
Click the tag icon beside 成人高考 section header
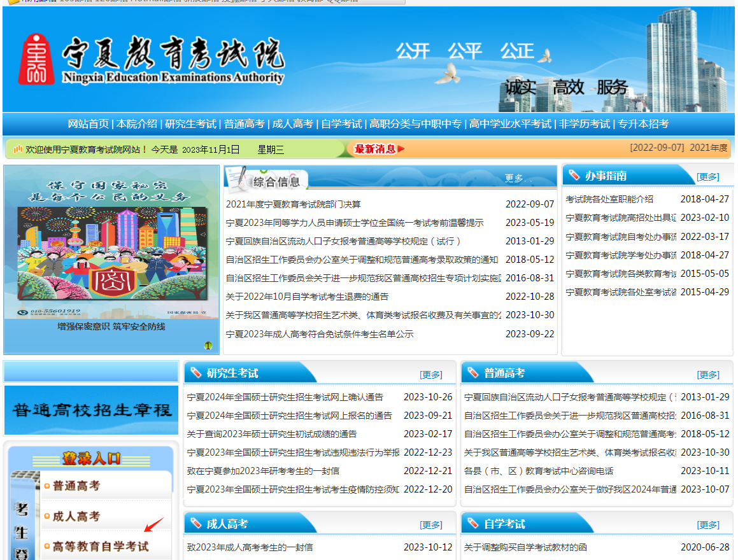(195, 524)
